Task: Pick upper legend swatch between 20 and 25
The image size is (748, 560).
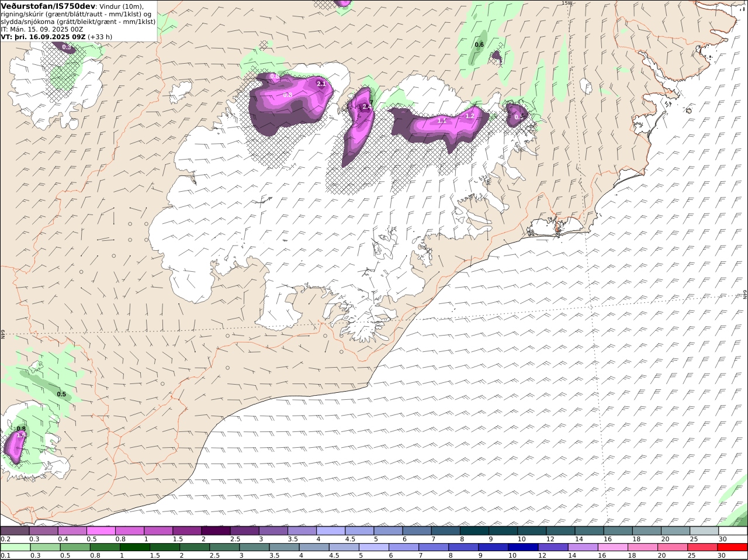Action: tap(675, 531)
